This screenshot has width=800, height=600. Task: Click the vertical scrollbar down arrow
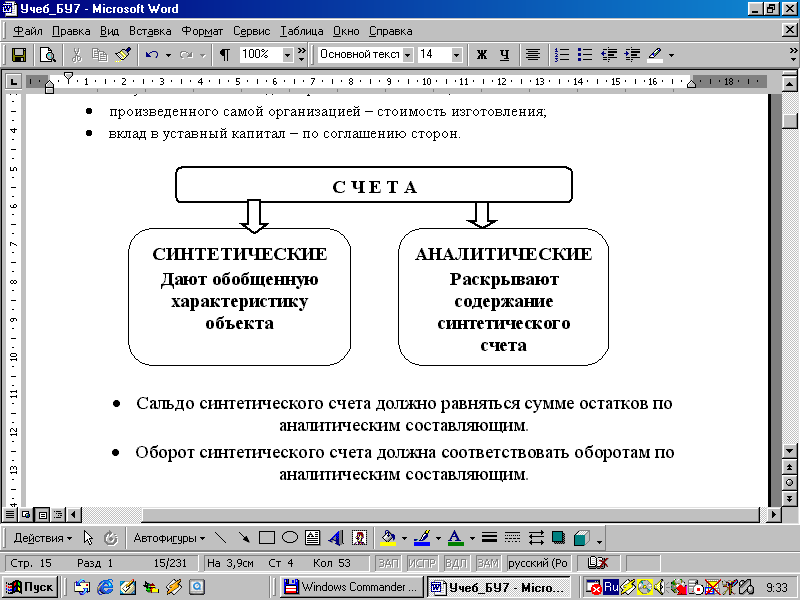click(789, 451)
